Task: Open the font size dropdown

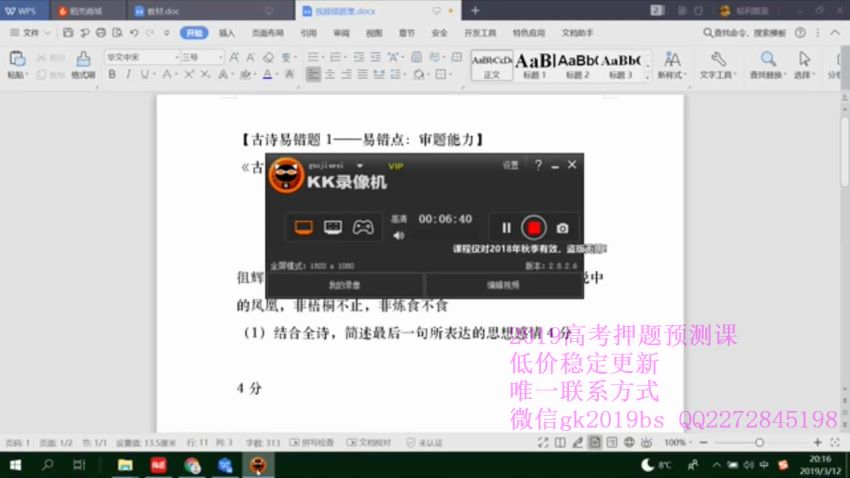Action: coord(220,57)
